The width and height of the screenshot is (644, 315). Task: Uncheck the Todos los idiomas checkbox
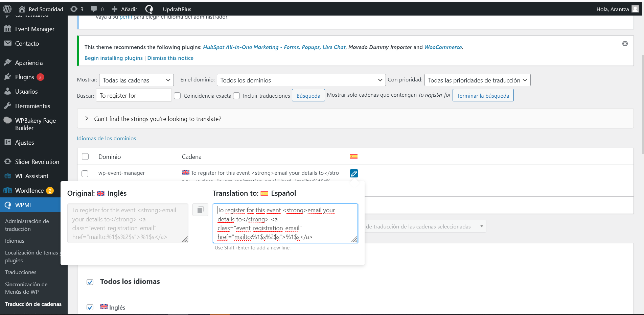(90, 282)
